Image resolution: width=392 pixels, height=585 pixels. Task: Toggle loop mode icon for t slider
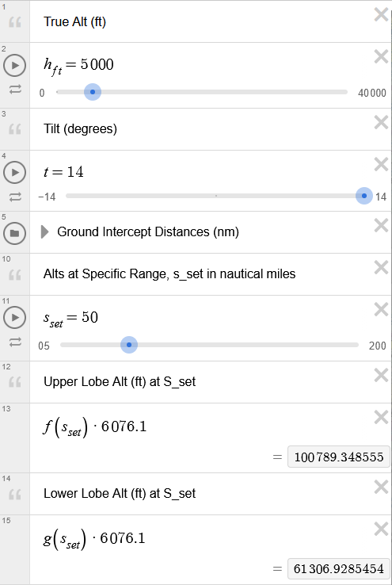(15, 197)
